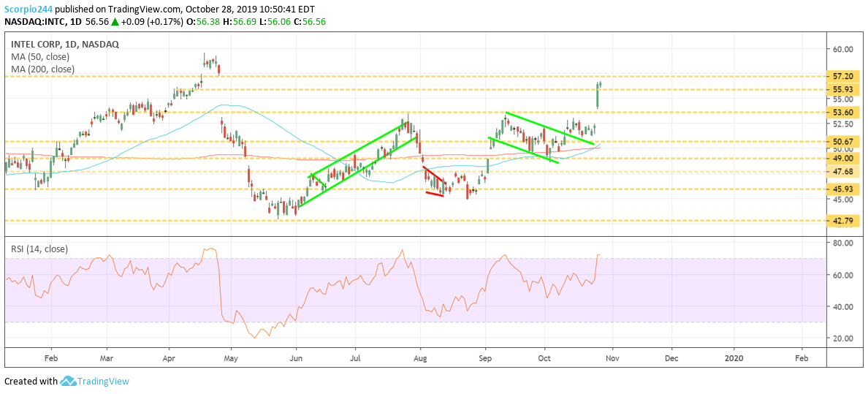The image size is (868, 394).
Task: Click the Sep time axis label
Action: click(485, 357)
